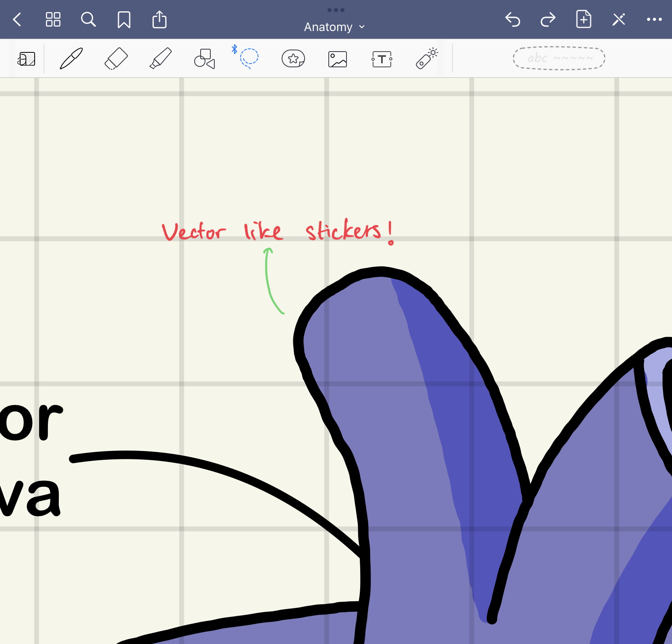Select the Text box tool
Viewport: 672px width, 644px height.
coord(382,59)
